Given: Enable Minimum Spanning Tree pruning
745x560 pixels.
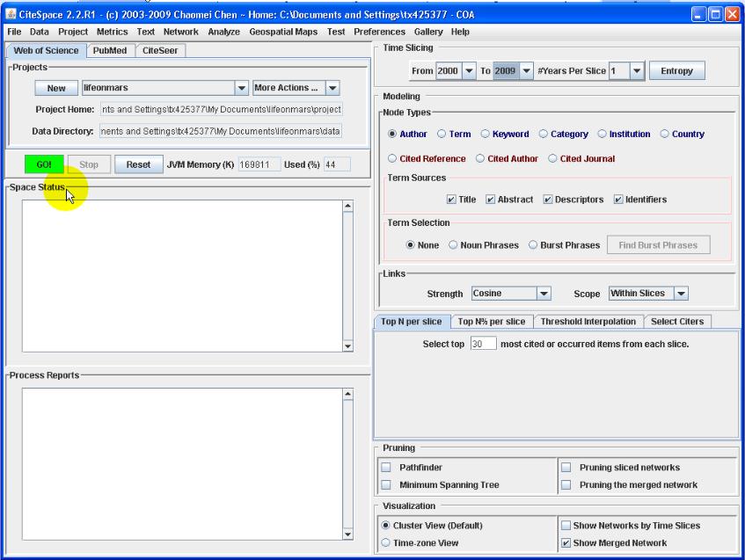Looking at the screenshot, I should (386, 485).
